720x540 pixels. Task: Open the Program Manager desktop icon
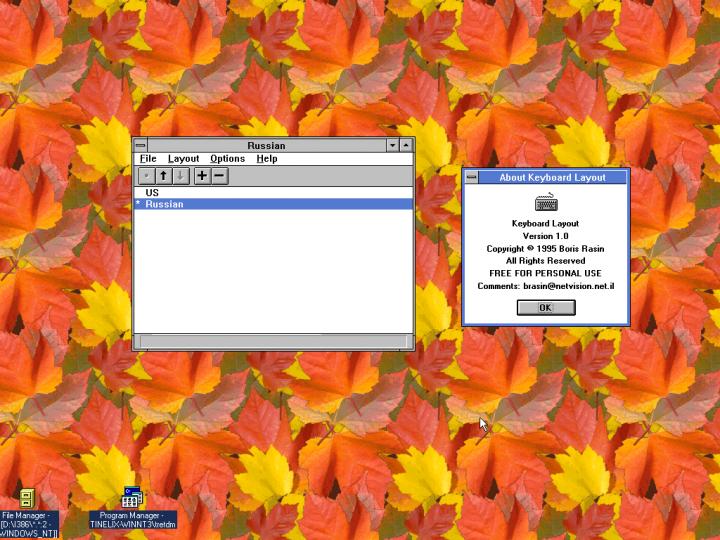tap(132, 497)
